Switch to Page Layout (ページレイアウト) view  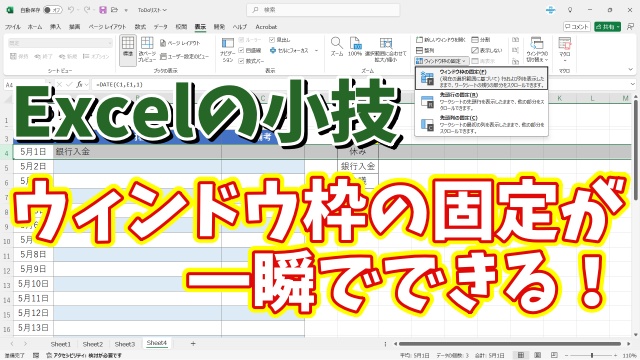click(x=180, y=43)
